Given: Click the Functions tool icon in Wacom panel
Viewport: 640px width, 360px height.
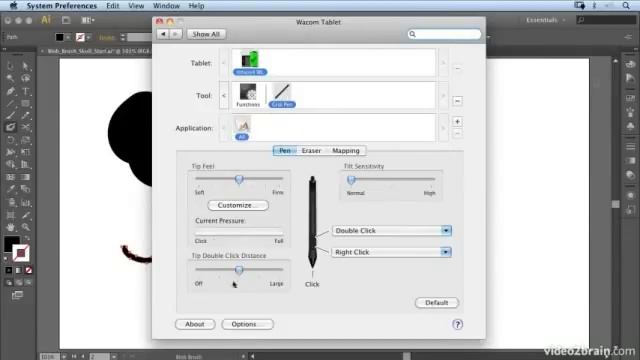Looking at the screenshot, I should coord(248,95).
